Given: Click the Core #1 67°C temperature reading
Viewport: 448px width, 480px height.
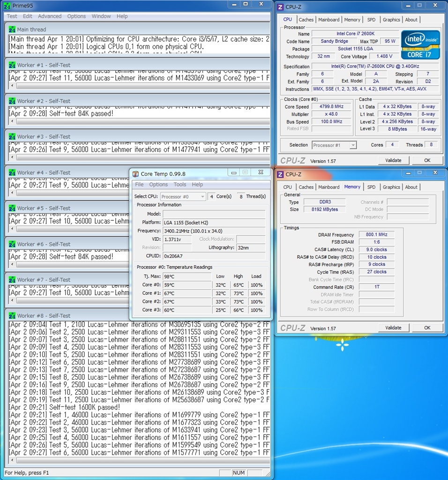Looking at the screenshot, I should click(x=187, y=293).
